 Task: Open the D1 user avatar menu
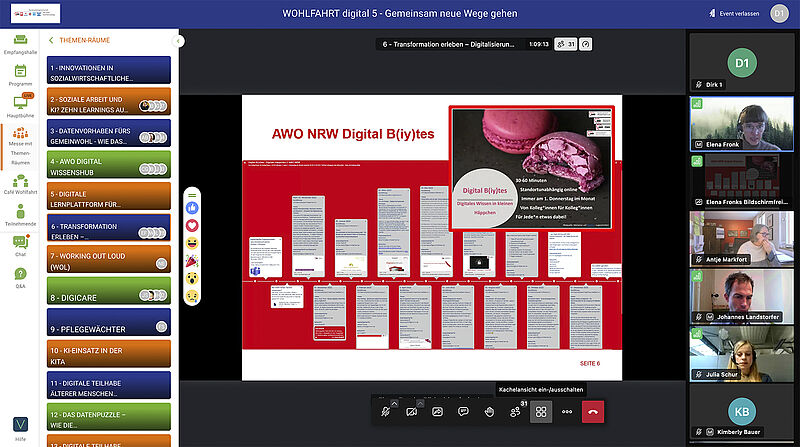click(x=779, y=13)
